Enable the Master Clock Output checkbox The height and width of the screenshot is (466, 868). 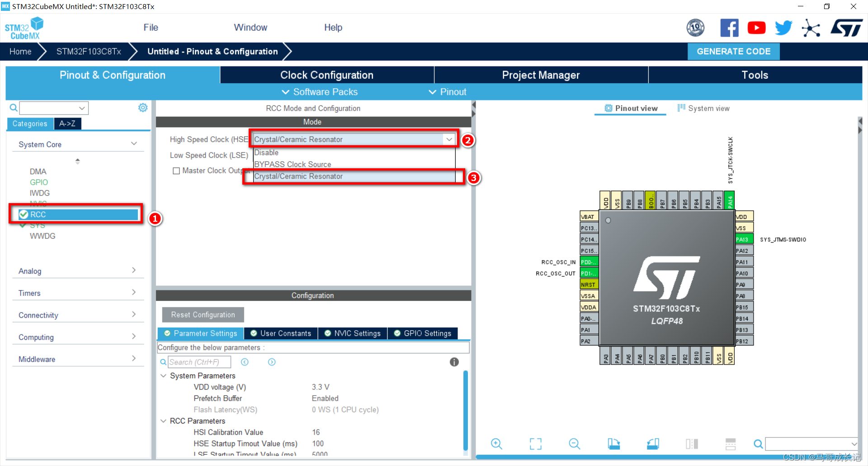(x=176, y=171)
